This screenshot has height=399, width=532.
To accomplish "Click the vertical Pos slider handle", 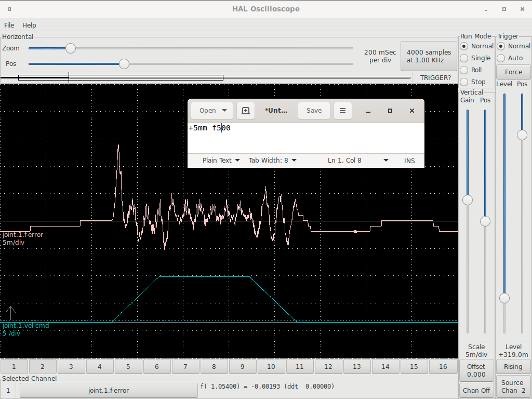I will click(x=485, y=221).
